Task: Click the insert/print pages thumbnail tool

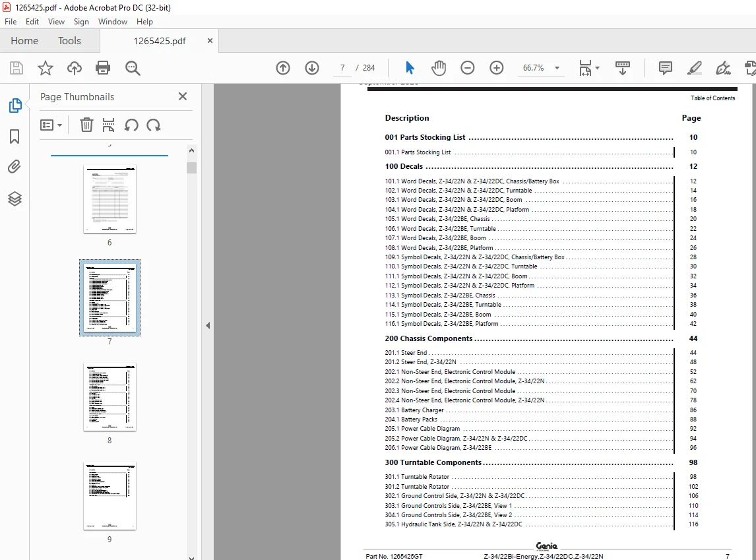Action: [108, 125]
